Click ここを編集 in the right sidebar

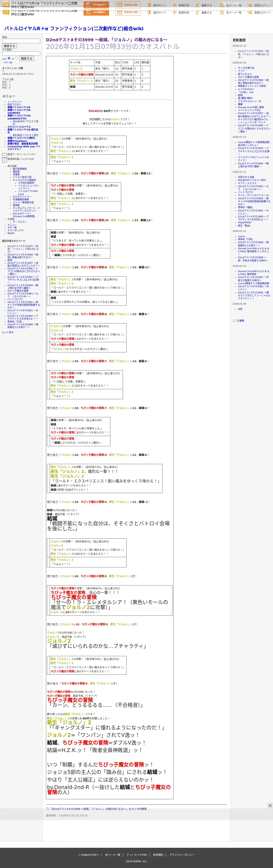pos(238,320)
